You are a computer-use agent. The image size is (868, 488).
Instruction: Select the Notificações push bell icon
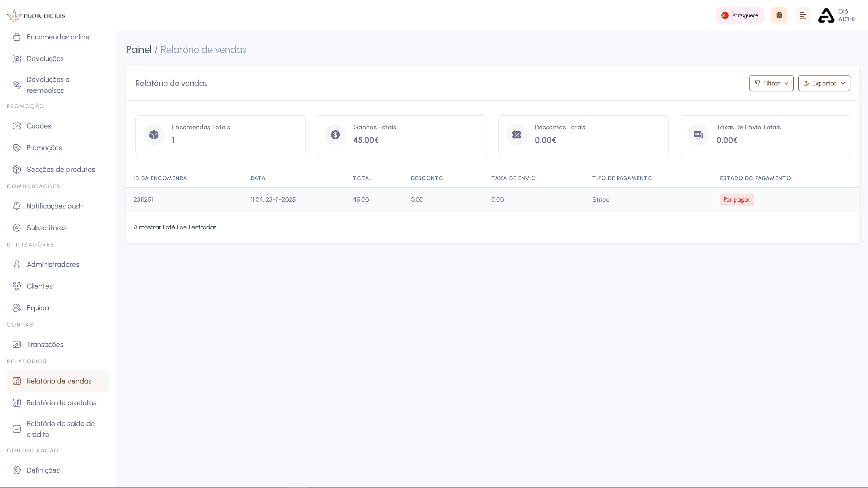pos(17,206)
